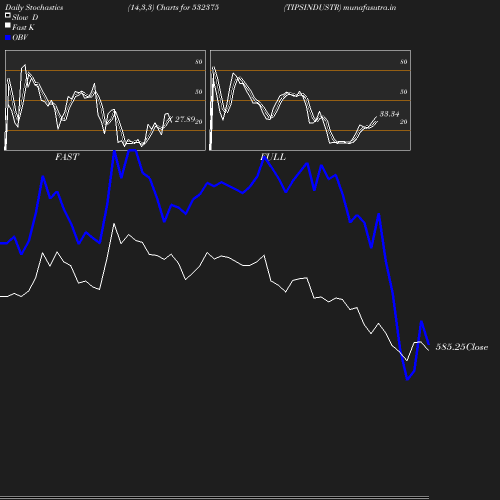The width and height of the screenshot is (500, 500).
Task: Click the 80 axis label in FULL chart
Action: pos(404,62)
